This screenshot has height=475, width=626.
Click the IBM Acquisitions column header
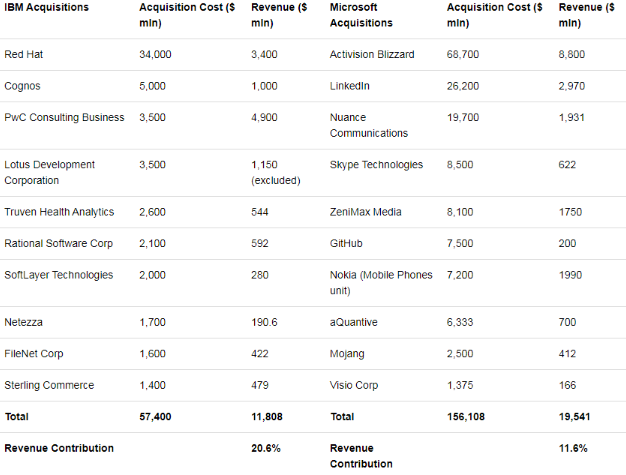pos(46,7)
